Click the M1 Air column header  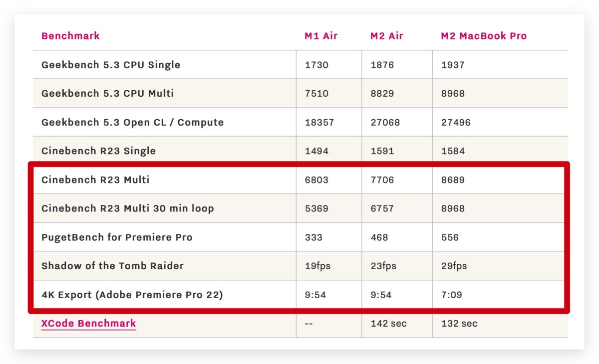coord(321,36)
